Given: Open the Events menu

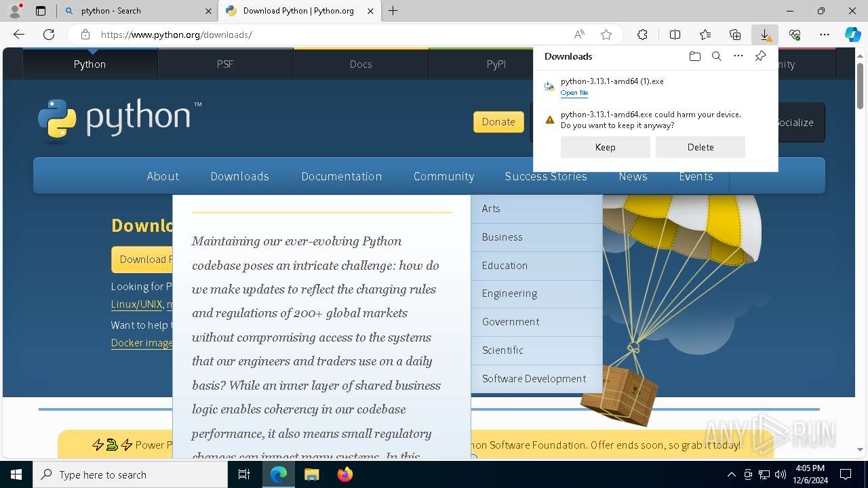Looking at the screenshot, I should [696, 176].
